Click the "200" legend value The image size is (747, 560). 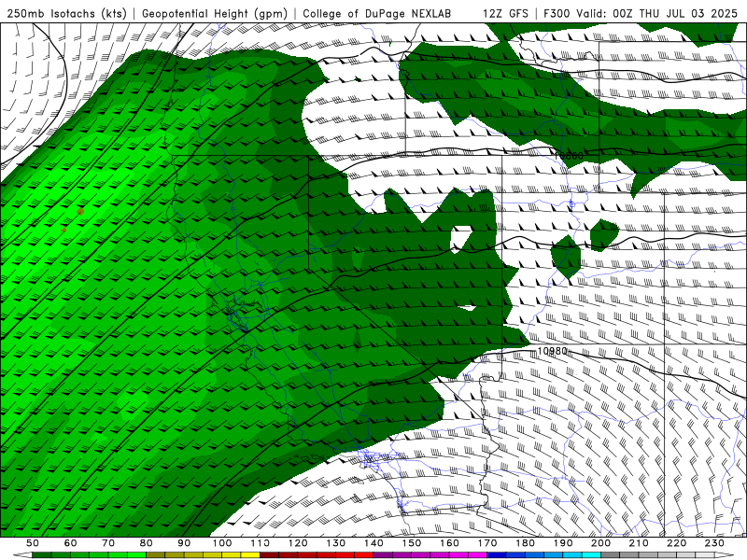[601, 543]
